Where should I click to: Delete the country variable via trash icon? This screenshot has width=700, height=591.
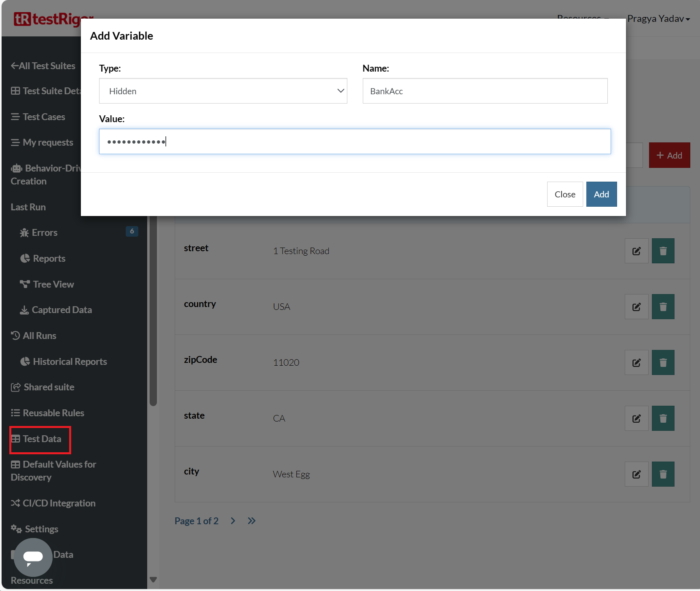663,307
